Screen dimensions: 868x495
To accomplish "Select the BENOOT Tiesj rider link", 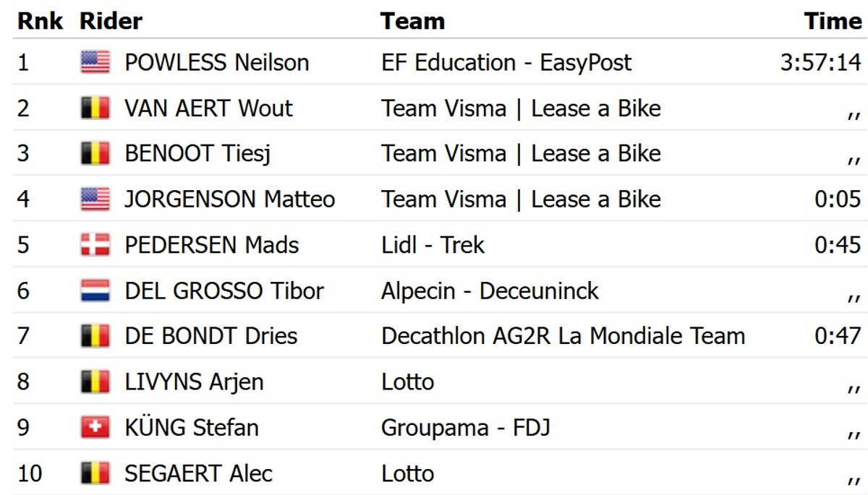I will (x=197, y=154).
